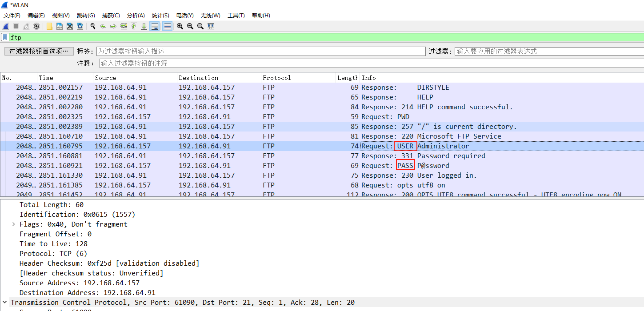The width and height of the screenshot is (644, 311).
Task: Select the Response: DIRSTYLE packet row
Action: [322, 87]
